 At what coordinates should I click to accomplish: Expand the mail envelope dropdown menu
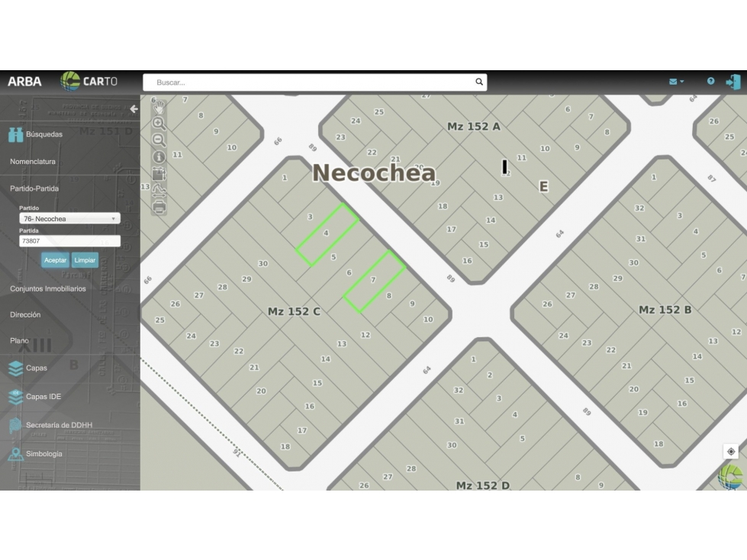coord(676,82)
